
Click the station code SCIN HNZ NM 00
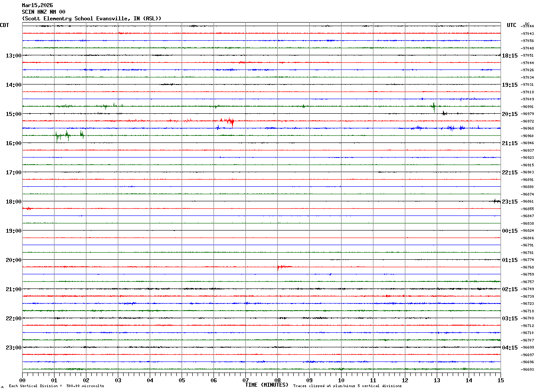43,12
